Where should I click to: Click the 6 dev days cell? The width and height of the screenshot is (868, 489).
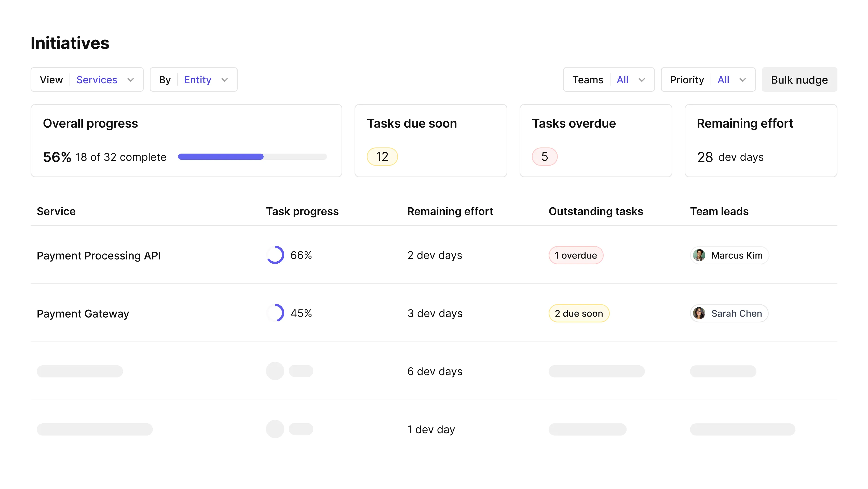435,371
